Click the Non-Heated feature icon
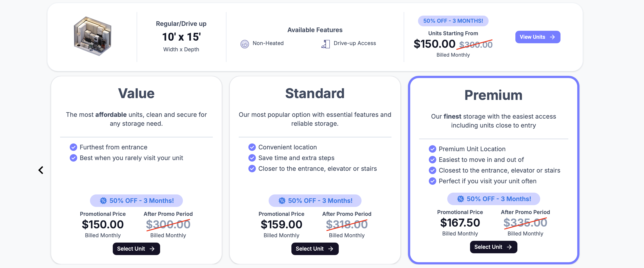 click(245, 44)
